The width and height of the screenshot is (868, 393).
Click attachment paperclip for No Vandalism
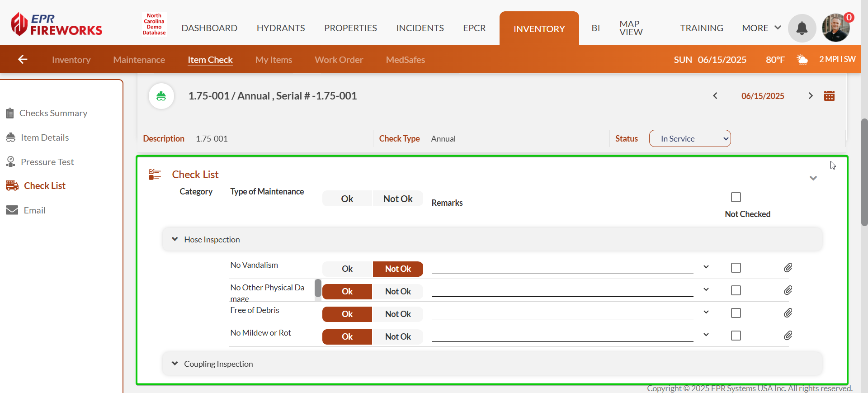tap(788, 268)
